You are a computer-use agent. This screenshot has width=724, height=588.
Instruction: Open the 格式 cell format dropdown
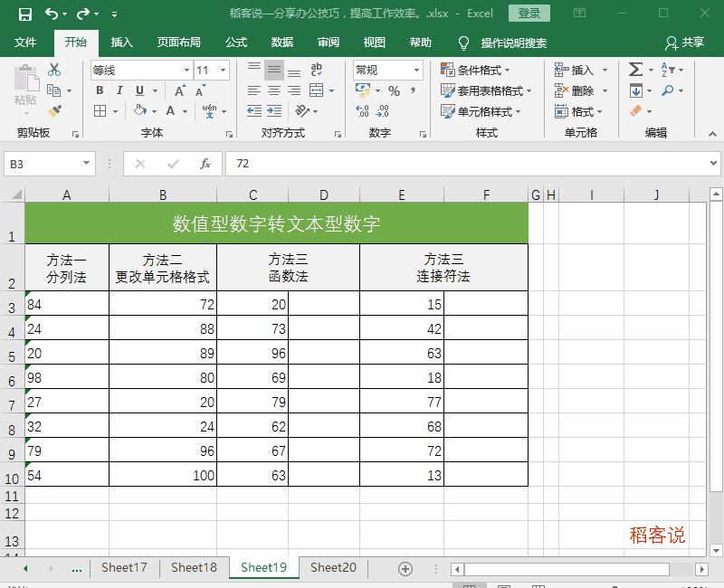578,111
